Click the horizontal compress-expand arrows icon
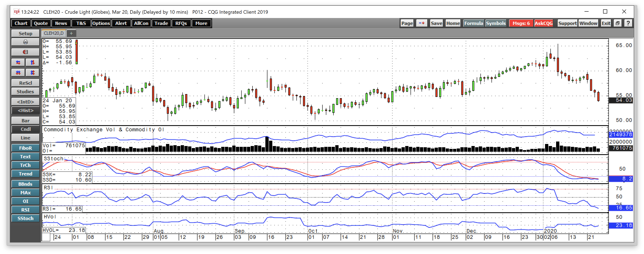Viewport: 644px width, 254px height. point(18,73)
